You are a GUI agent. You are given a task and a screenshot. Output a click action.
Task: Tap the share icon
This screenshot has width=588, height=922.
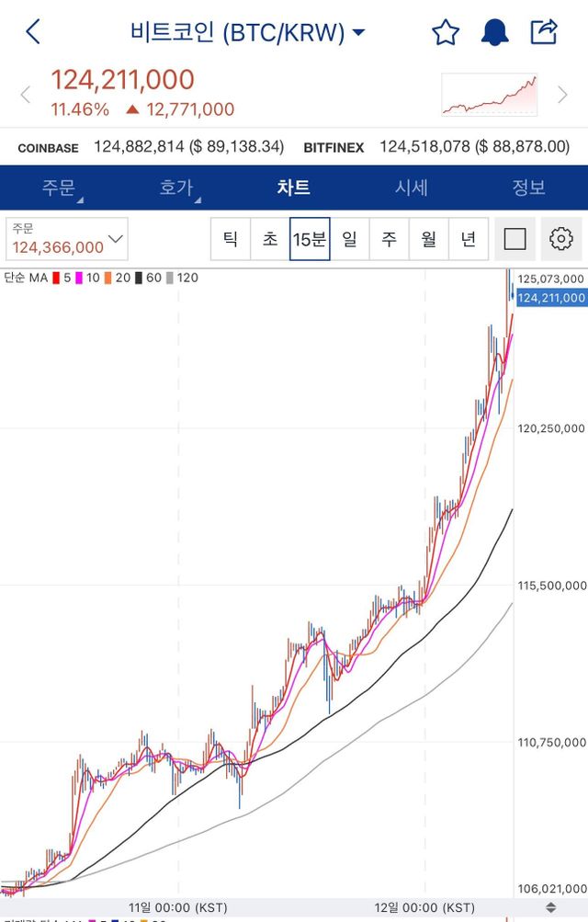(x=544, y=32)
